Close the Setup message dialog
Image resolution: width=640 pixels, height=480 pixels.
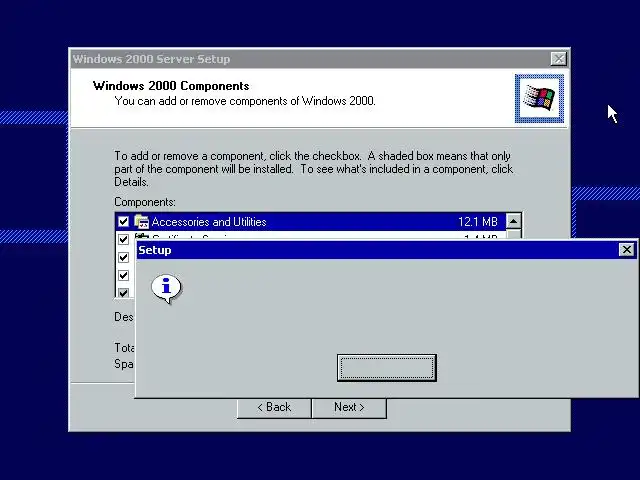pos(627,249)
